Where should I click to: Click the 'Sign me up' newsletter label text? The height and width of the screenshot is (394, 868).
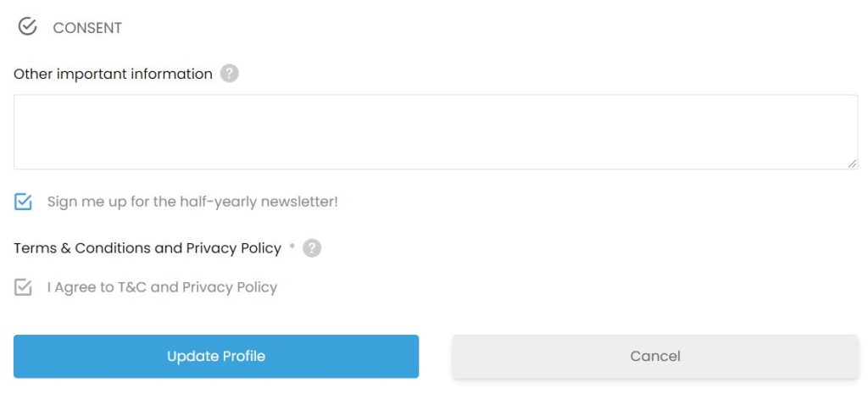tap(192, 202)
